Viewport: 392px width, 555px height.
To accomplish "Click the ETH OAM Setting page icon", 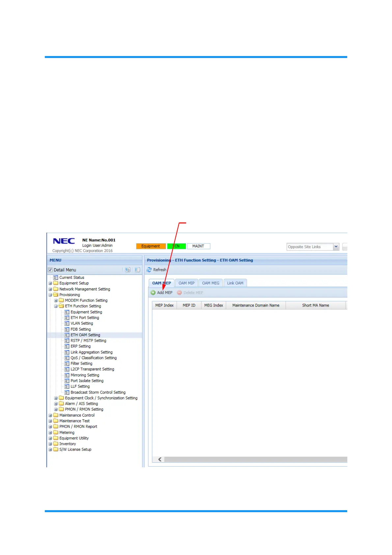I will [x=67, y=335].
